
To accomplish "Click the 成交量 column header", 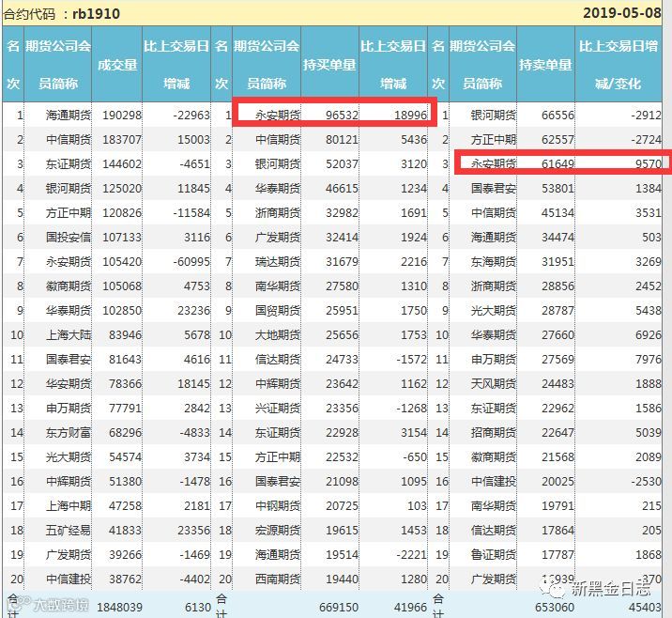I will pos(117,65).
